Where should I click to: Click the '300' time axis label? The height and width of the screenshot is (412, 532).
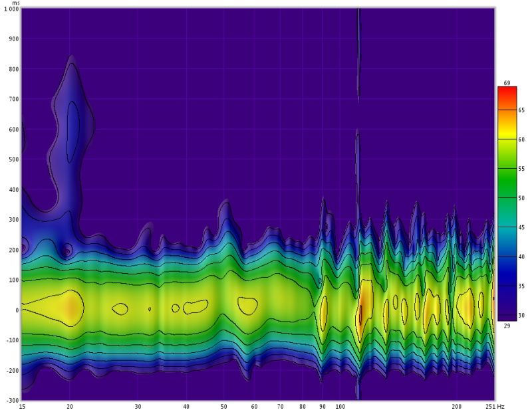pos(14,220)
